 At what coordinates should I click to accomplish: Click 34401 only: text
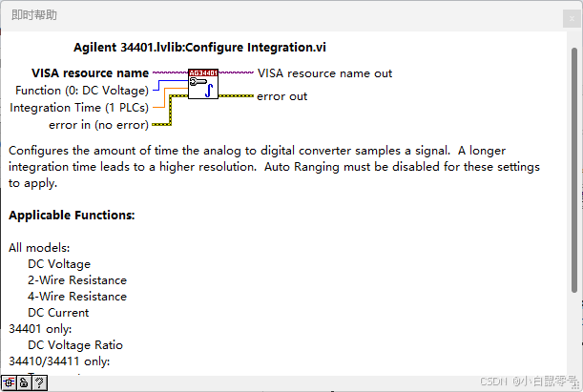coord(40,329)
